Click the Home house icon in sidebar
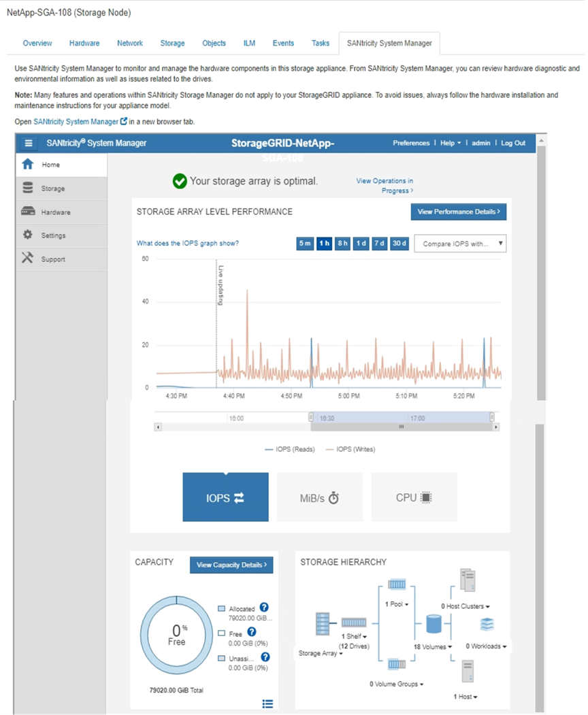 click(28, 164)
